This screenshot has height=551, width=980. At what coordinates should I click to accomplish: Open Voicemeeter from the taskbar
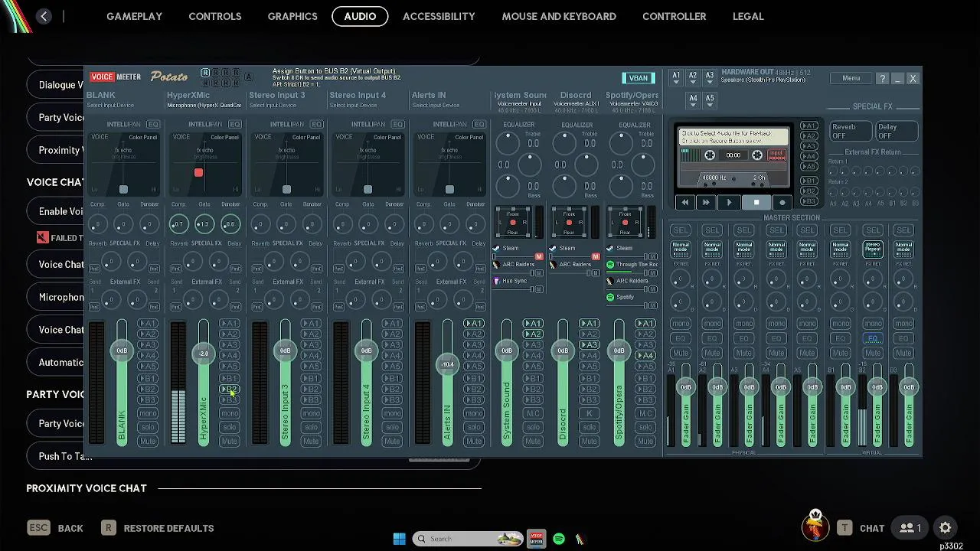536,539
